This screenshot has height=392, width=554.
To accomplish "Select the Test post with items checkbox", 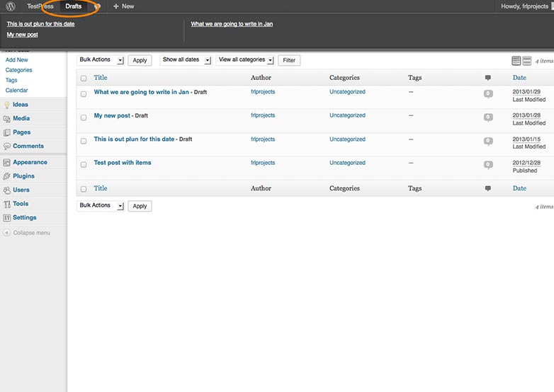I will tap(84, 165).
